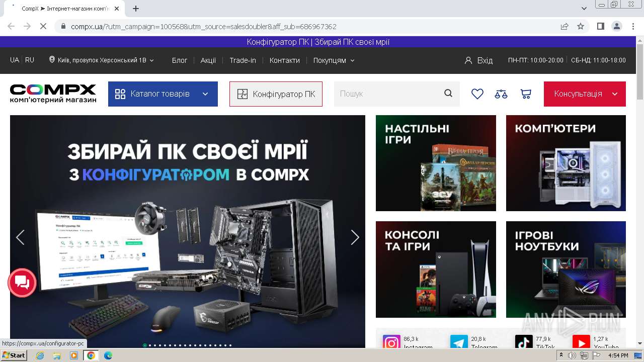Click the YouTube social icon
This screenshot has height=362, width=644.
(x=581, y=342)
